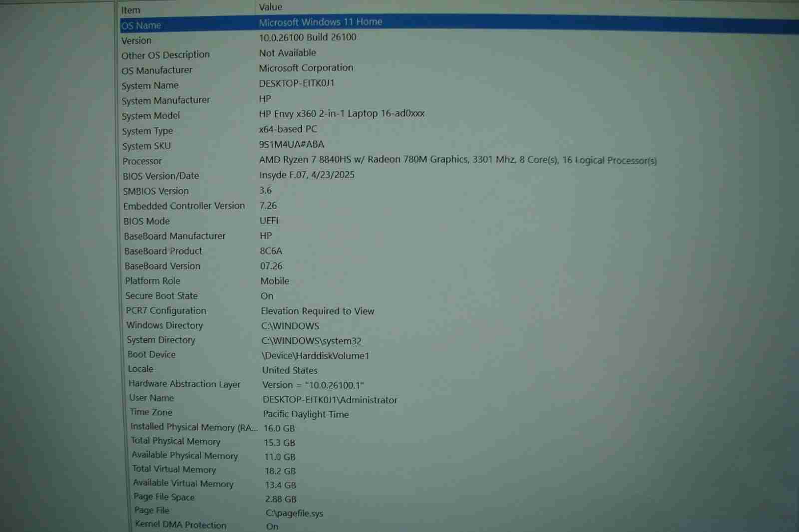The height and width of the screenshot is (532, 799).
Task: Select the System Model row
Action: pos(151,116)
